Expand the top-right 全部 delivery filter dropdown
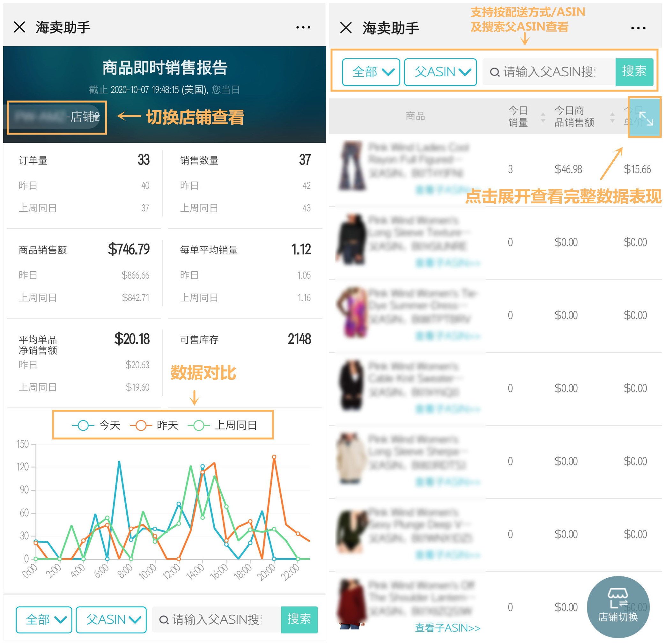Image resolution: width=665 pixels, height=644 pixels. 371,71
